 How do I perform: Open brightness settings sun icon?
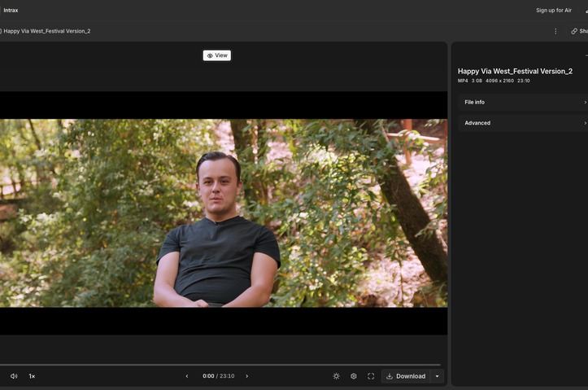(x=337, y=376)
